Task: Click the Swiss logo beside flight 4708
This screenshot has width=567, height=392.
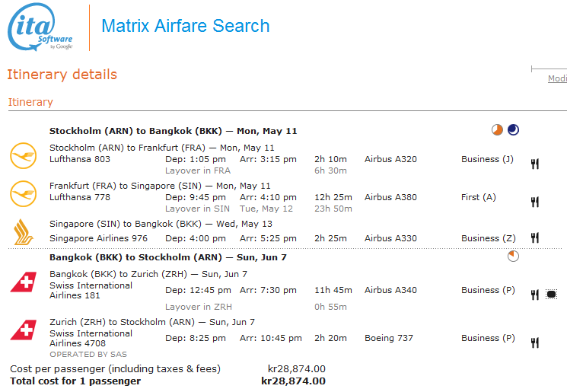Action: pyautogui.click(x=23, y=331)
